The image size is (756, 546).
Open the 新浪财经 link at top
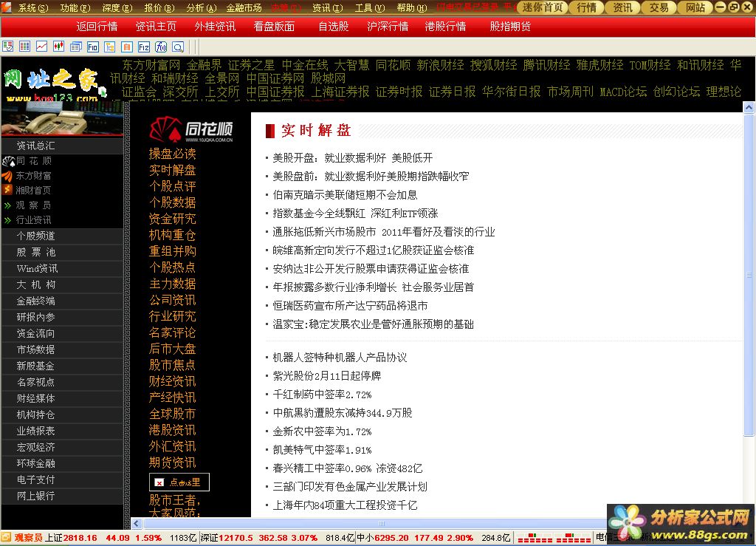440,65
